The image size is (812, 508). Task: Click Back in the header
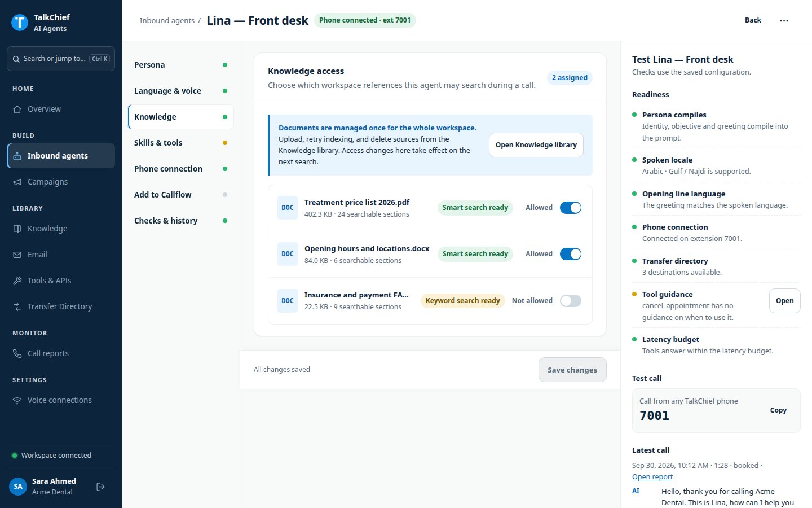point(753,20)
